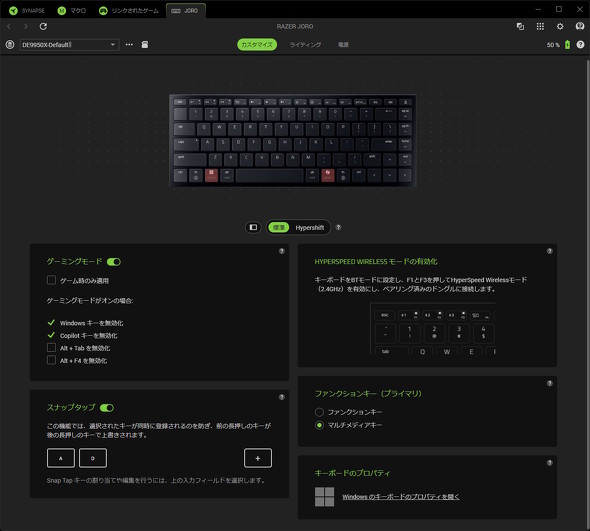Click the user account avatar icon

click(x=579, y=26)
